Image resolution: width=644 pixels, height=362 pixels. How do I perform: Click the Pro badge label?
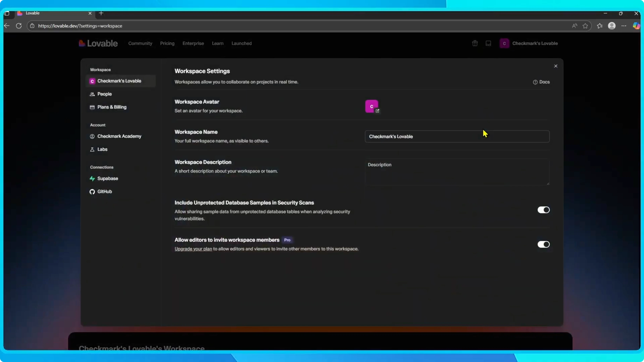click(x=287, y=240)
